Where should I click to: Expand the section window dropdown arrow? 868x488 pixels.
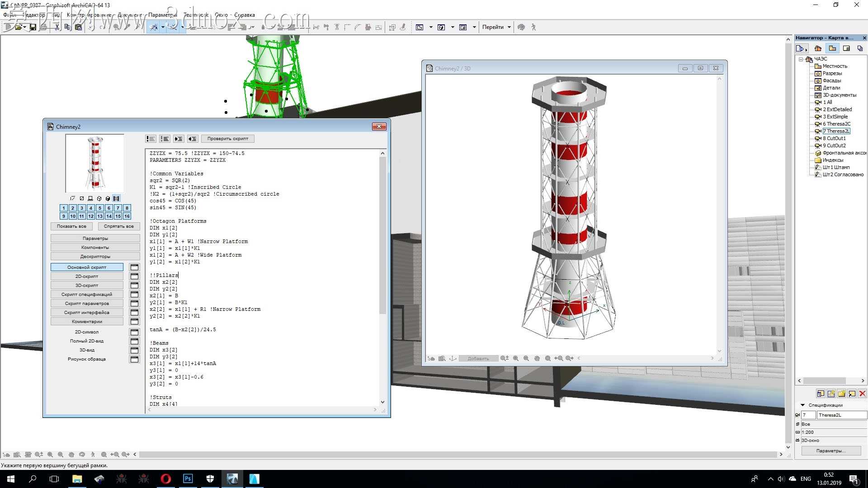pos(474,27)
